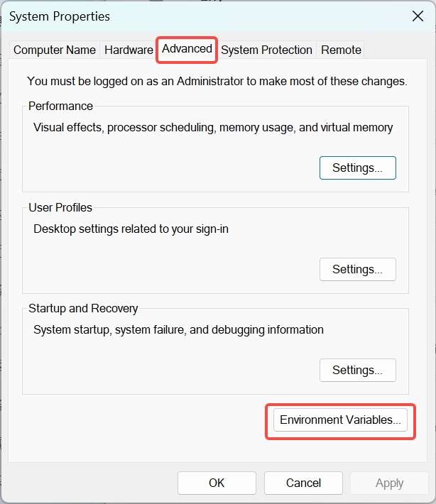Viewport: 436px width, 504px height.
Task: Click the Startup and Recovery heading
Action: 83,309
